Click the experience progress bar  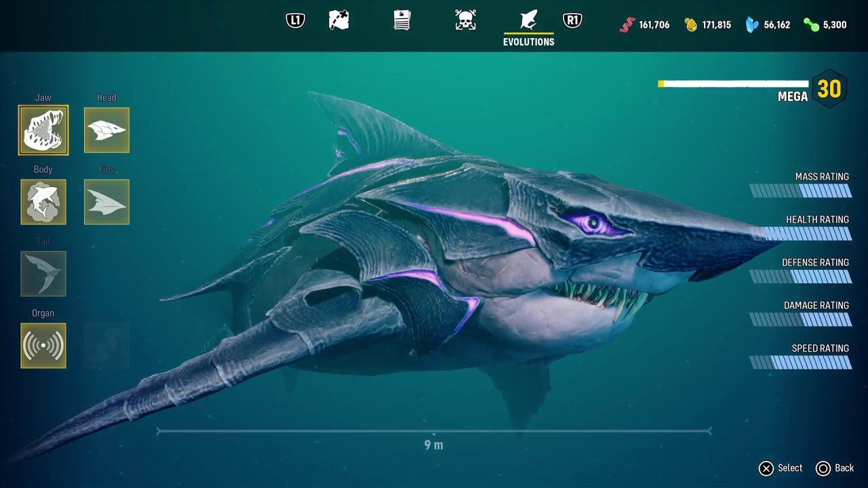point(734,84)
